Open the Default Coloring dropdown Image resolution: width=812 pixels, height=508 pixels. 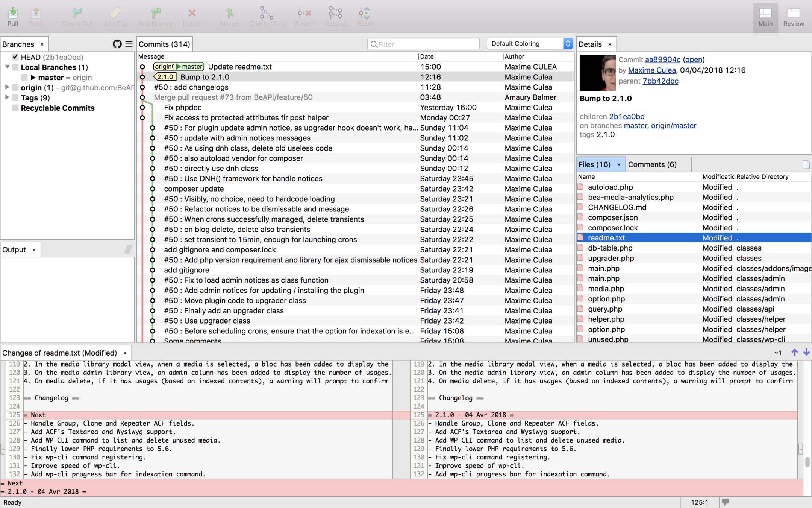[x=529, y=44]
